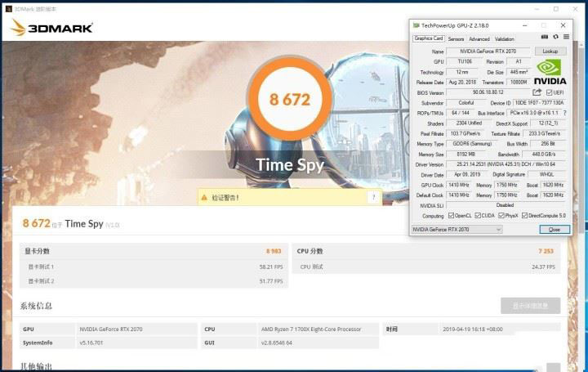Click the BIOS Version field 90.06.18.80.12

tap(488, 92)
